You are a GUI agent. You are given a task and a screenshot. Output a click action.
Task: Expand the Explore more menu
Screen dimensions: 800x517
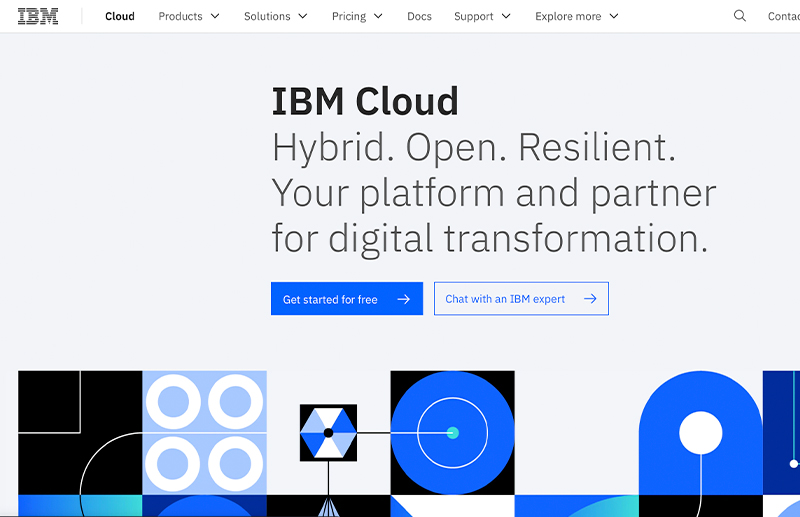pyautogui.click(x=577, y=16)
